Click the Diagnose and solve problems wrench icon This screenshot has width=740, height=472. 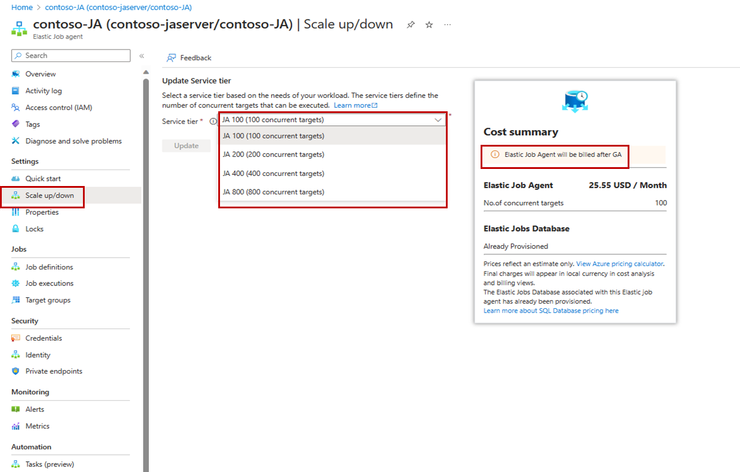point(16,141)
